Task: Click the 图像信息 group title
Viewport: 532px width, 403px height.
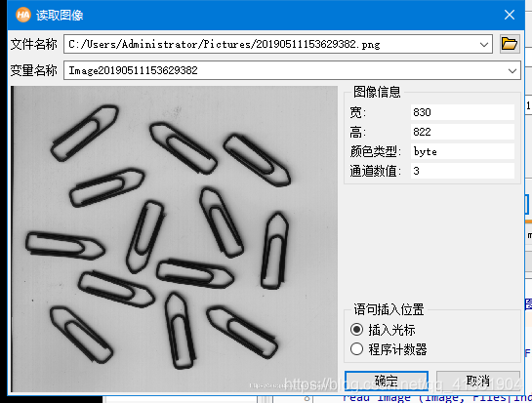Action: point(377,92)
